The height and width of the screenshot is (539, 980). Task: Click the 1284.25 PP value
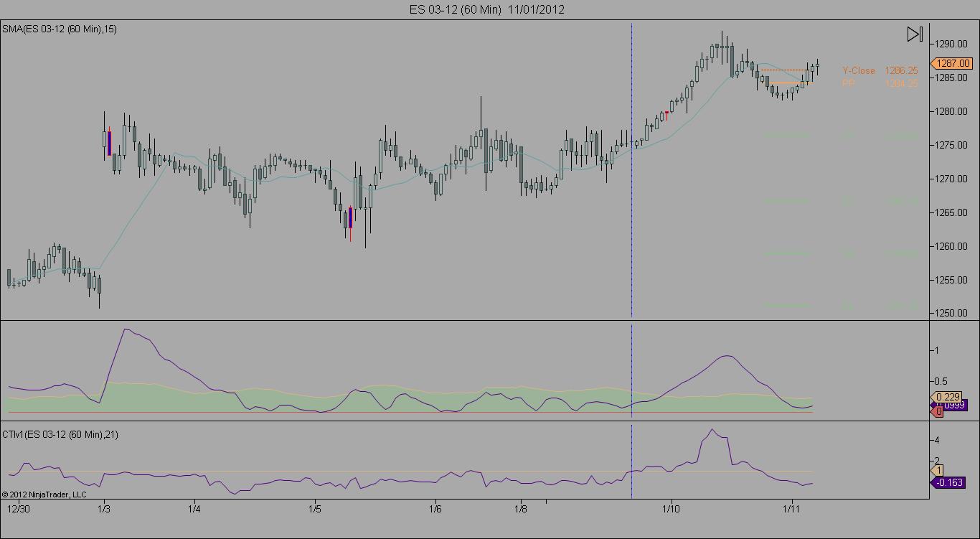click(901, 83)
